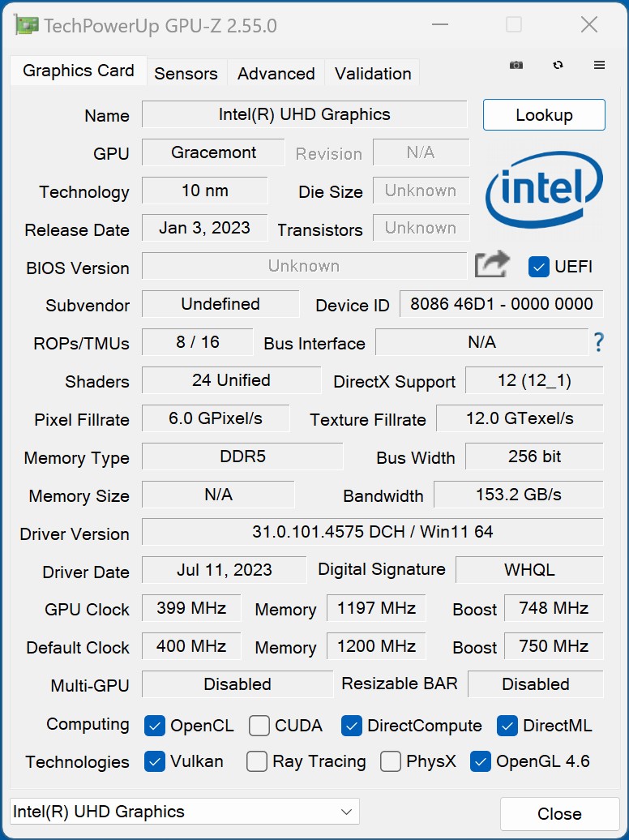This screenshot has width=629, height=840.
Task: Toggle the PhysX checkbox
Action: point(391,761)
